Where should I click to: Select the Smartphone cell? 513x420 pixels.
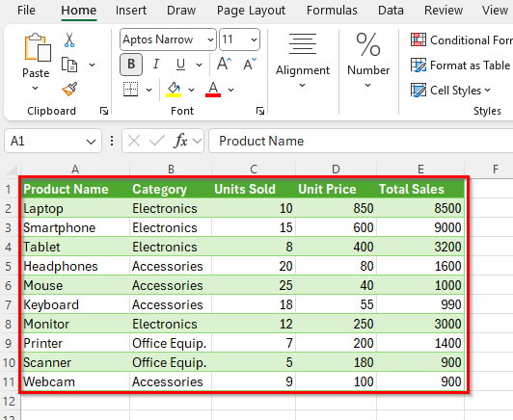pos(75,227)
